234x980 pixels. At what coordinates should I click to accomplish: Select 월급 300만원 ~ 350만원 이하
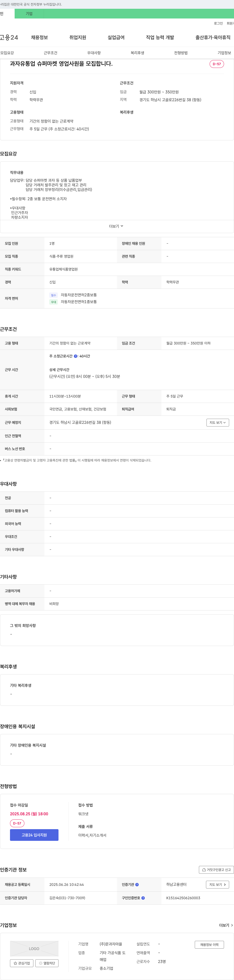click(188, 343)
